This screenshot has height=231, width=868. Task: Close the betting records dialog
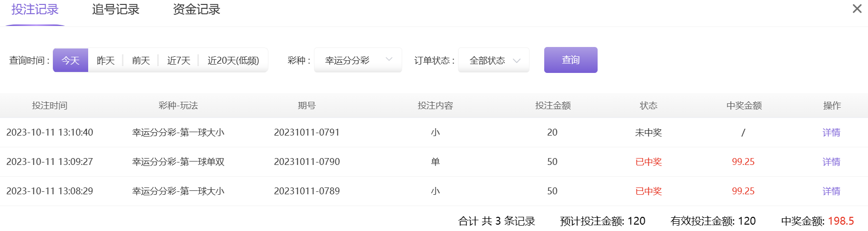click(x=857, y=9)
